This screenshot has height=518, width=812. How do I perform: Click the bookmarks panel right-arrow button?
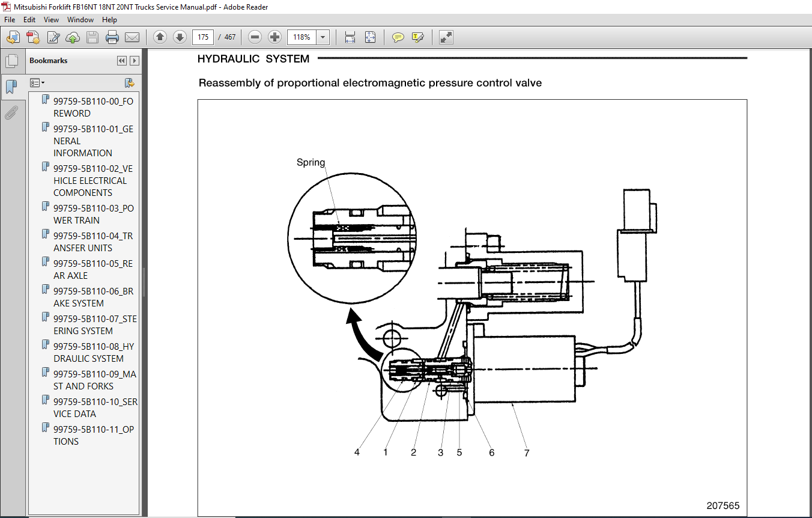tap(135, 61)
